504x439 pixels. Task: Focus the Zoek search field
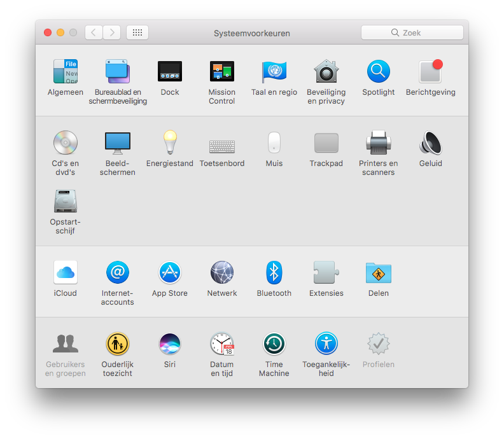pyautogui.click(x=412, y=32)
